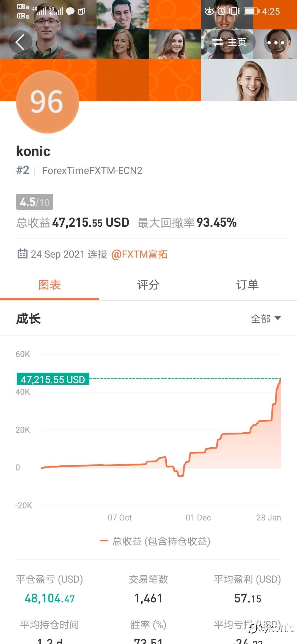Open the @FXTM富拓 broker link

(x=139, y=254)
